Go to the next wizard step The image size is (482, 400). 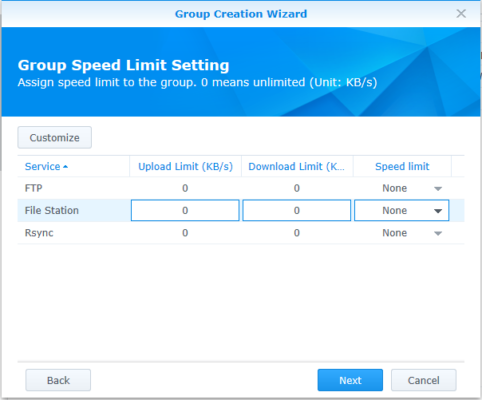(350, 380)
